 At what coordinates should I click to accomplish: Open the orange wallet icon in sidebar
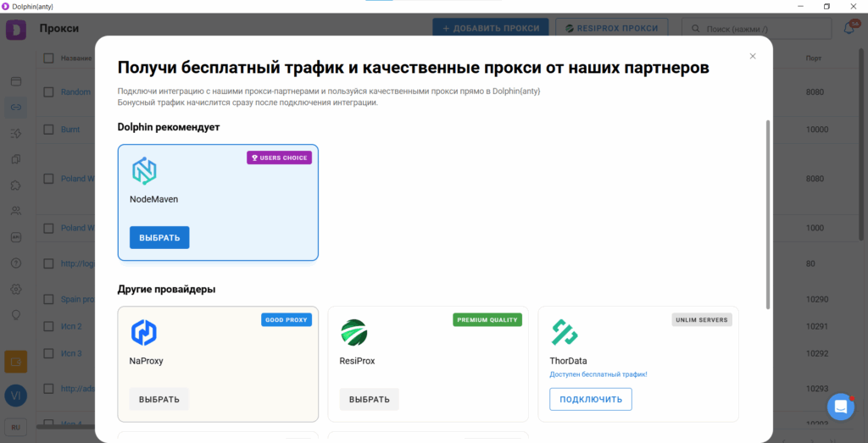point(16,362)
